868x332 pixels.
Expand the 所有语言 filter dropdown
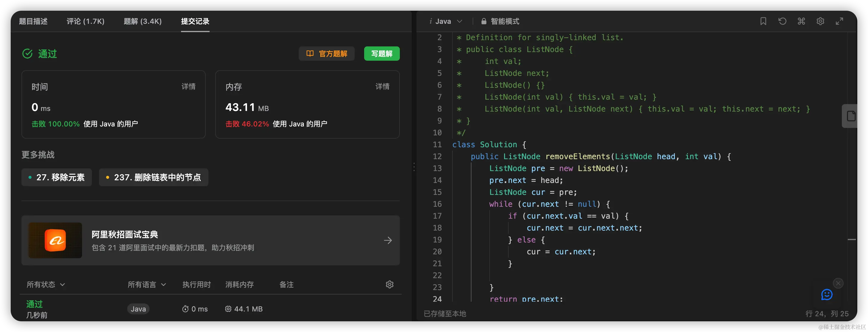[147, 284]
